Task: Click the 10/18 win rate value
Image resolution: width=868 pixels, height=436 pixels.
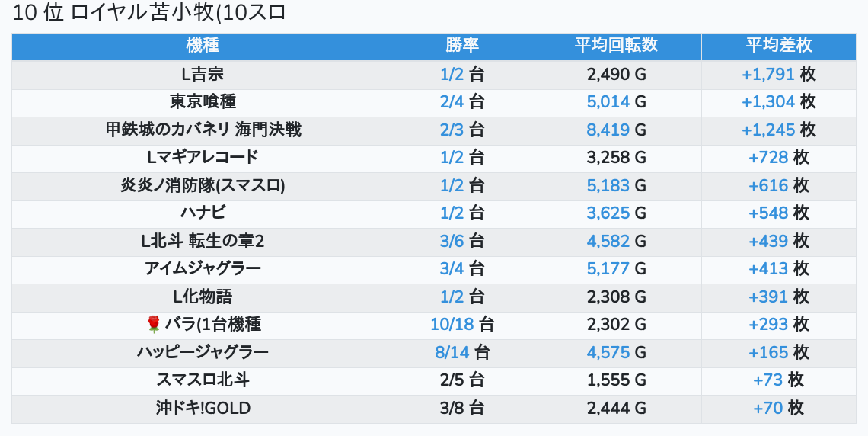Action: (452, 325)
